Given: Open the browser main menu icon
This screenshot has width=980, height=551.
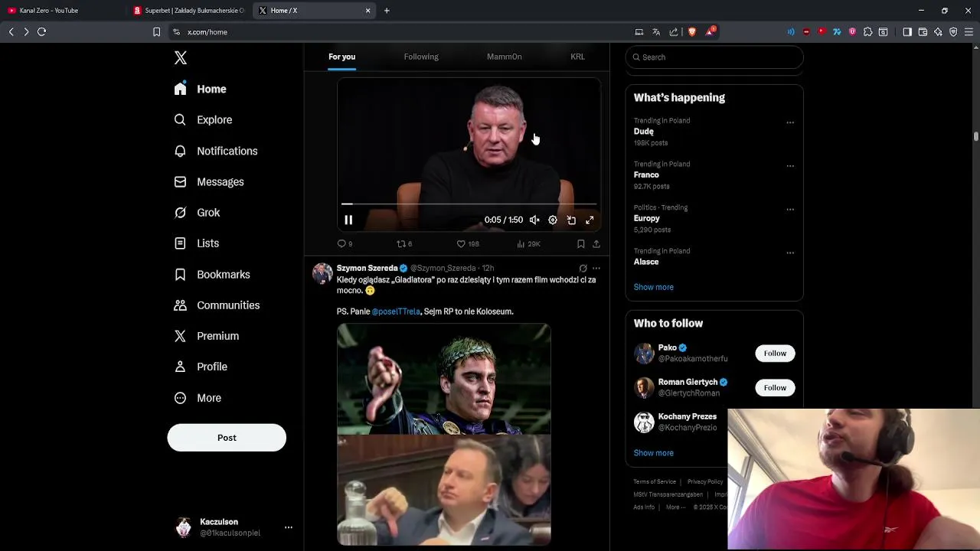Looking at the screenshot, I should (969, 32).
